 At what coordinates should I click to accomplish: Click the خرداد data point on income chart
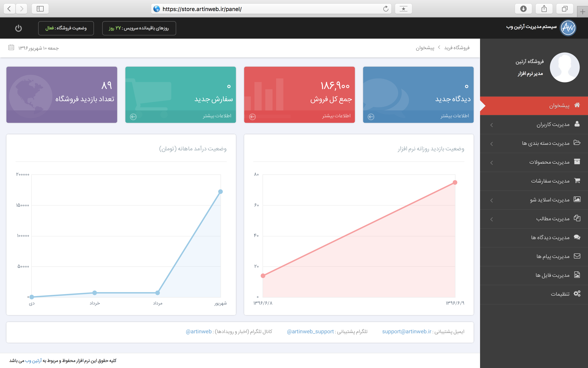(x=95, y=293)
